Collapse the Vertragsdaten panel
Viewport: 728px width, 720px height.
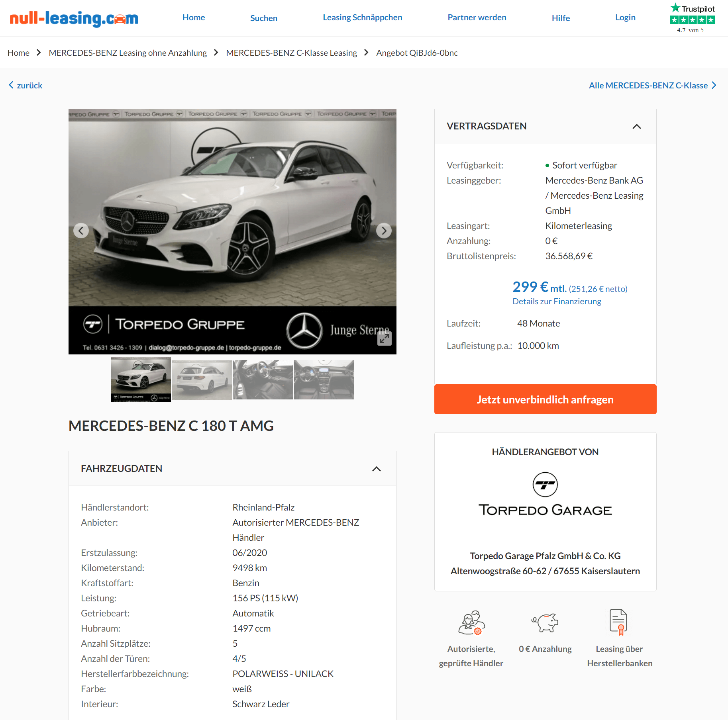[x=637, y=126]
